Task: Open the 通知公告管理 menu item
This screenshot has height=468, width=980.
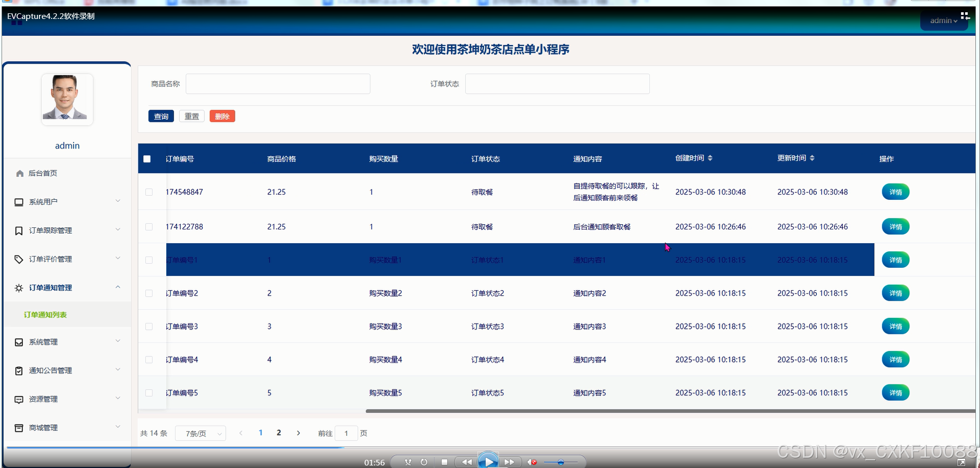Action: pyautogui.click(x=67, y=371)
